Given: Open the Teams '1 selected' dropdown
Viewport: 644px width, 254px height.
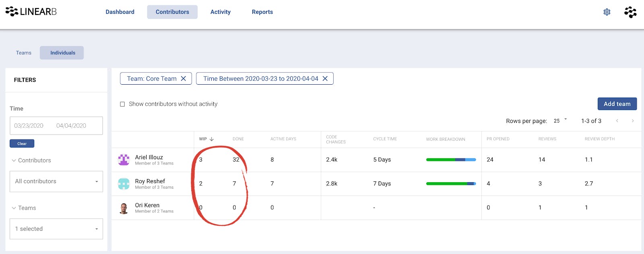Looking at the screenshot, I should pyautogui.click(x=56, y=229).
